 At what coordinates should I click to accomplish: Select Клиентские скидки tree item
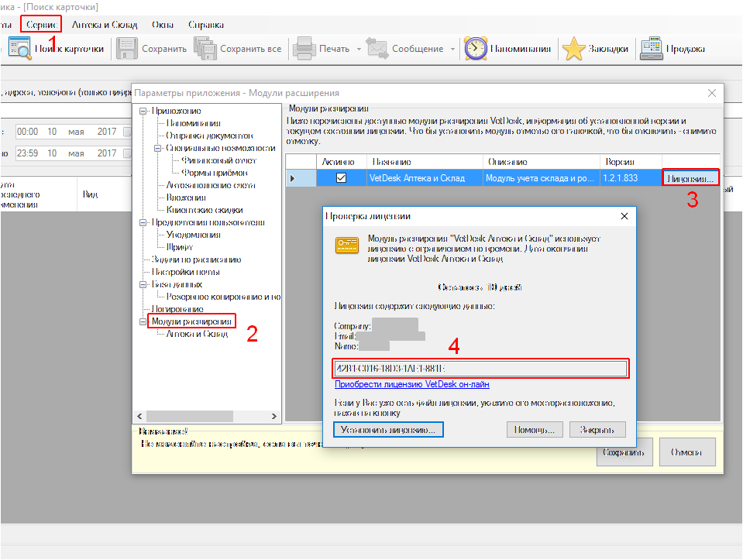(205, 210)
